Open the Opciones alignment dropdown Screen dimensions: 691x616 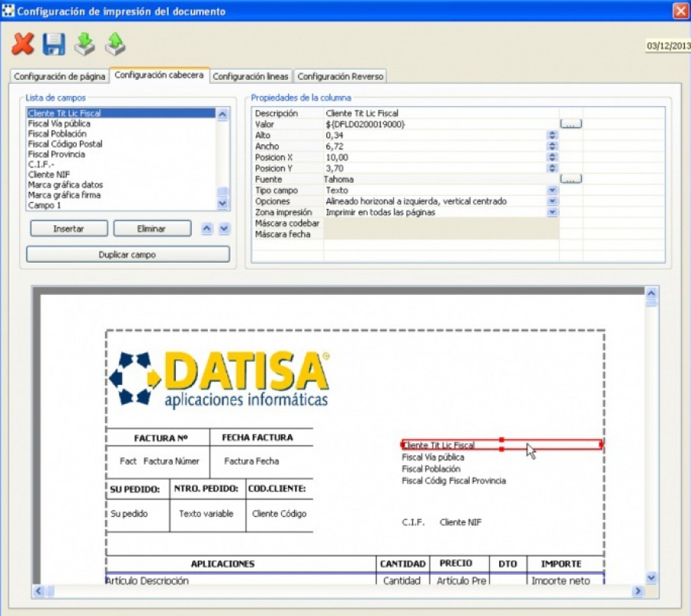pyautogui.click(x=552, y=201)
